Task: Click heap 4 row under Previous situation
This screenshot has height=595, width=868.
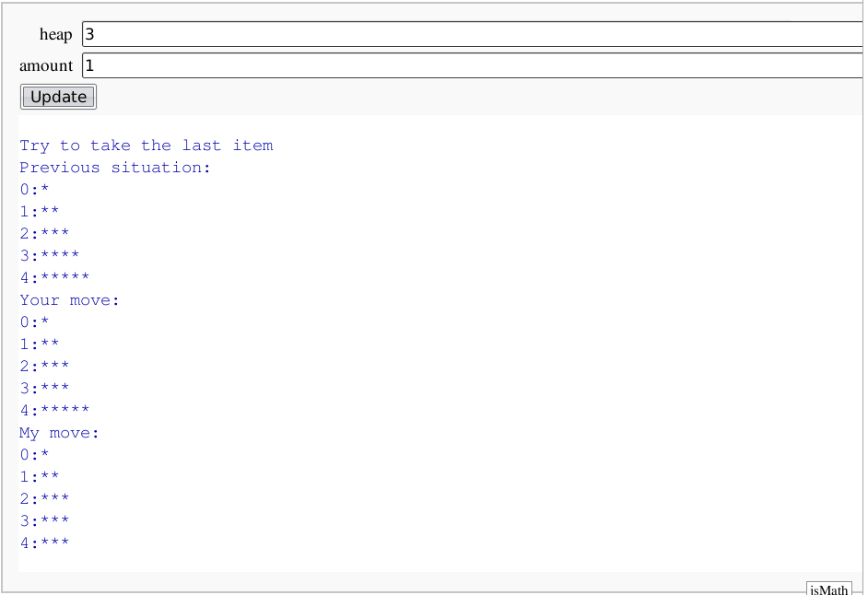Action: click(54, 278)
